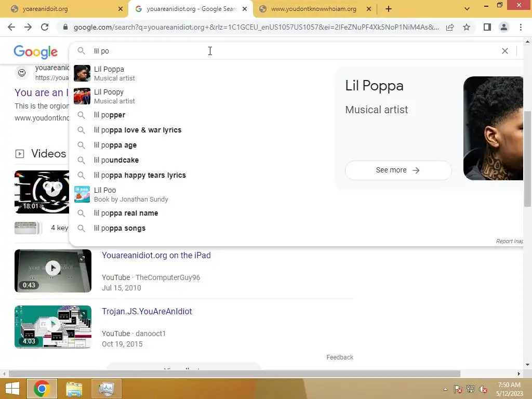Open Chrome's three-dot menu
The height and width of the screenshot is (399, 532).
click(521, 27)
